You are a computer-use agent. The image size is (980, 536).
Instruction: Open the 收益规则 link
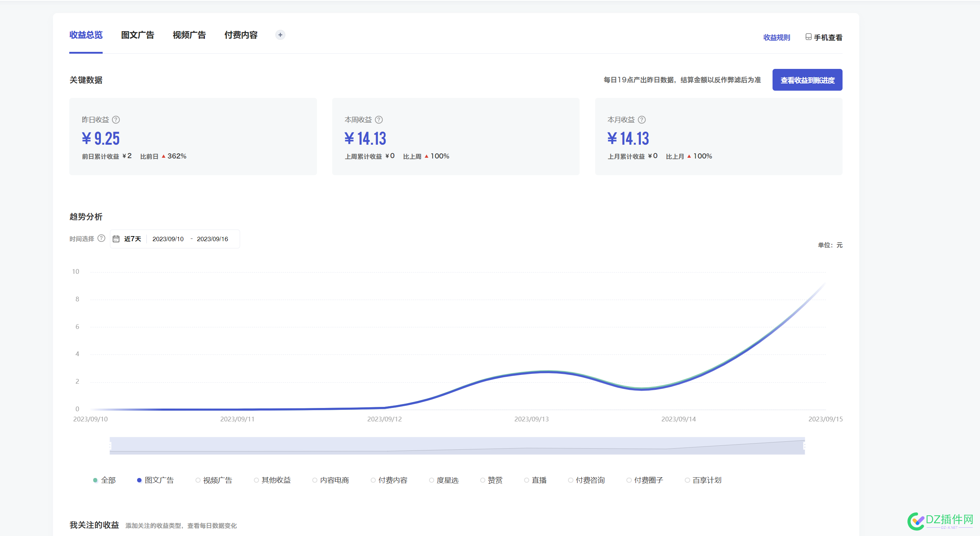(777, 37)
